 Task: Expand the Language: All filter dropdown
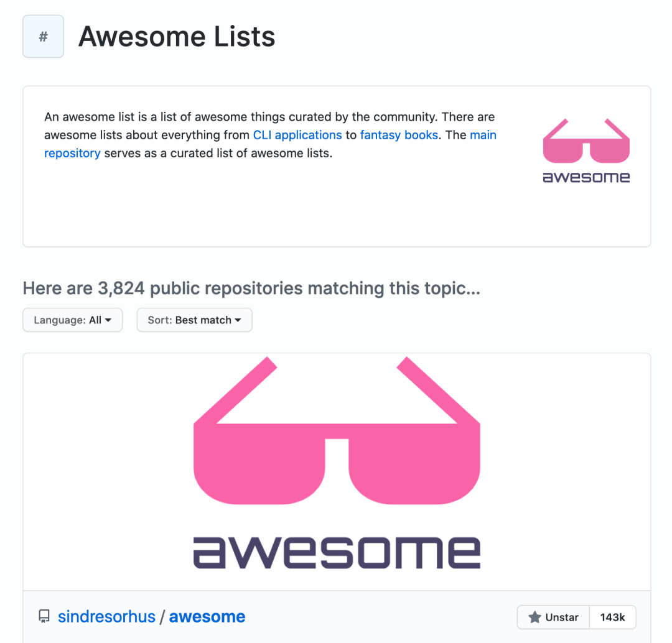(x=72, y=320)
